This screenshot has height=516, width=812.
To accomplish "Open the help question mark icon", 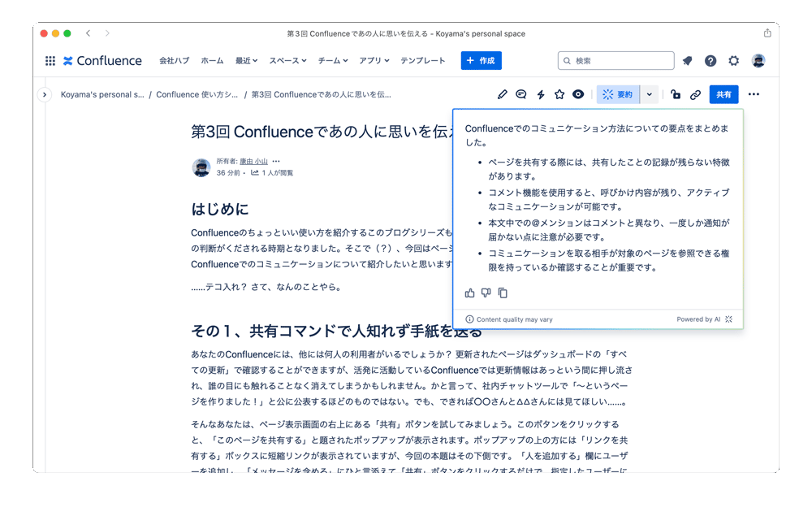I will pos(710,61).
